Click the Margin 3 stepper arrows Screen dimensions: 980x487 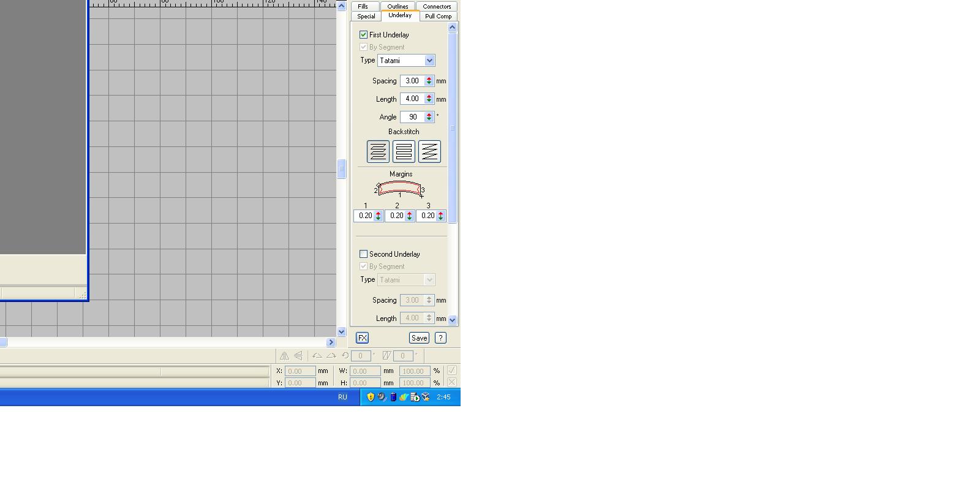[x=440, y=216]
